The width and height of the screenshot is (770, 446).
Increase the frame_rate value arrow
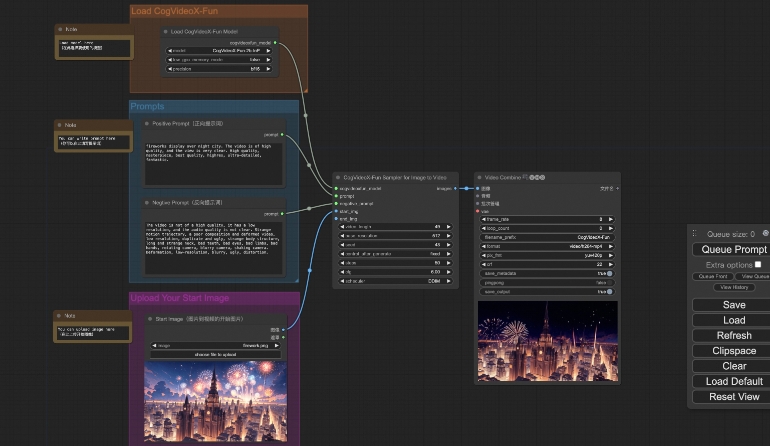pyautogui.click(x=612, y=219)
